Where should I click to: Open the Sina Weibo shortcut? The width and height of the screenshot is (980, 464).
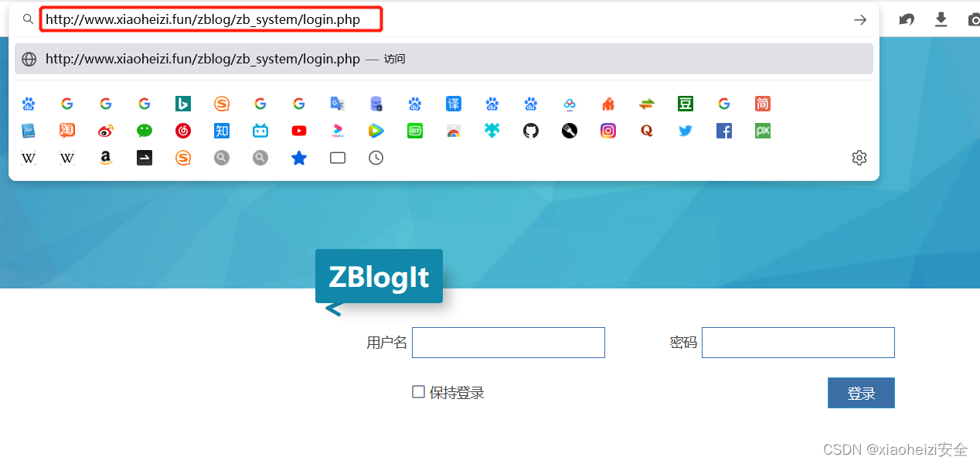point(105,131)
